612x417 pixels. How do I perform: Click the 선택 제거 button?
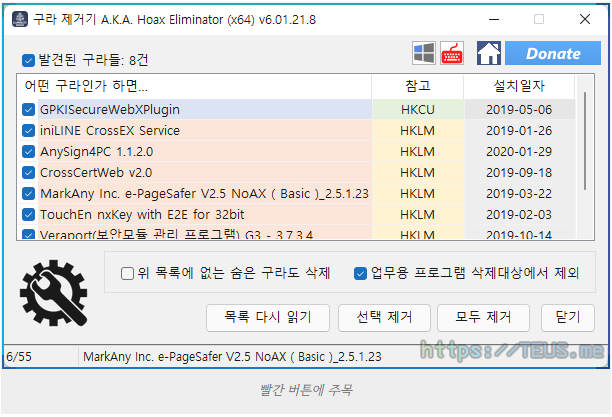click(384, 318)
